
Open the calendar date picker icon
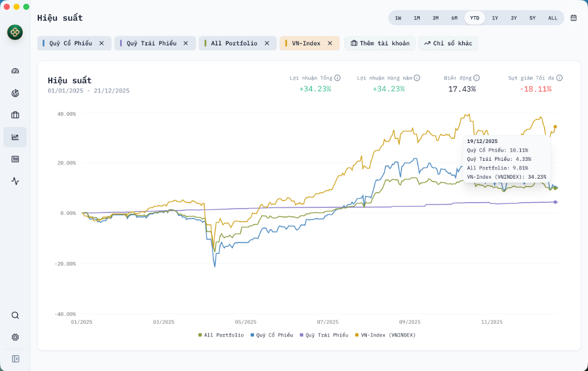click(x=573, y=18)
